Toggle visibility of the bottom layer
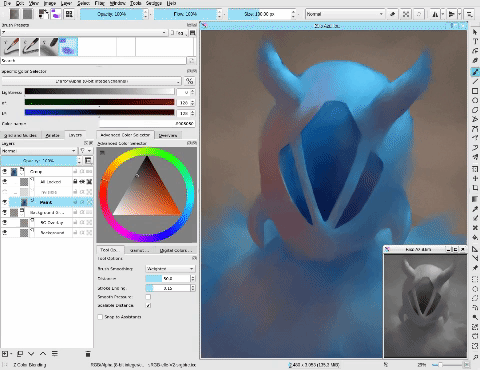The image size is (480, 370). click(x=5, y=232)
